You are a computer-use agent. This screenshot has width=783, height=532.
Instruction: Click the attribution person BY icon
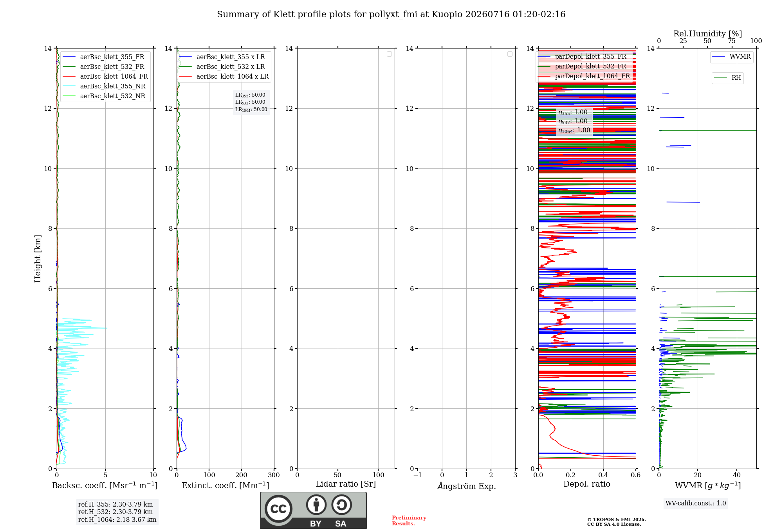pyautogui.click(x=316, y=505)
